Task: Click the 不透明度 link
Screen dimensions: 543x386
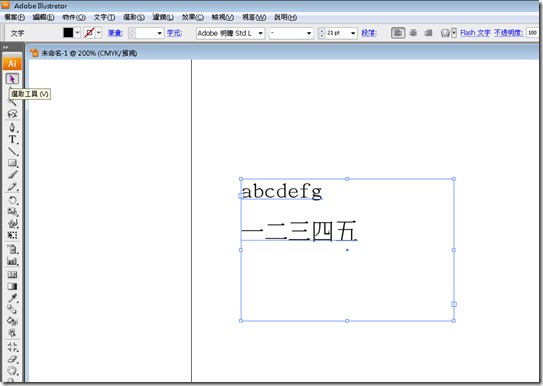Action: (508, 33)
